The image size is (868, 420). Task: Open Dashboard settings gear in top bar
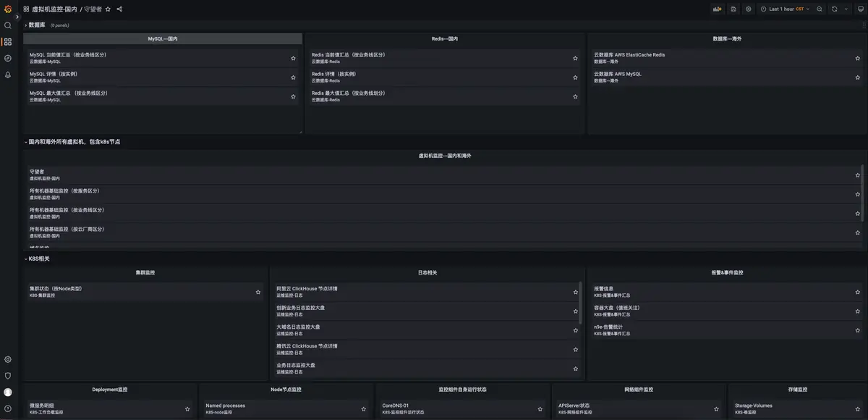click(749, 9)
